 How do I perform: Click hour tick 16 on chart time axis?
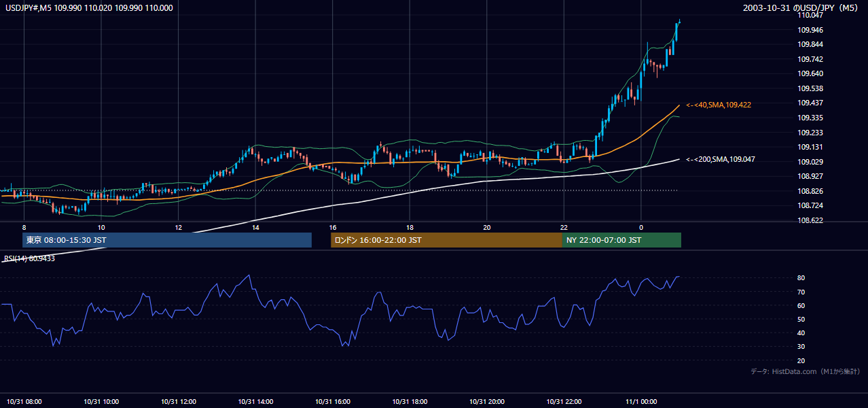pyautogui.click(x=333, y=227)
